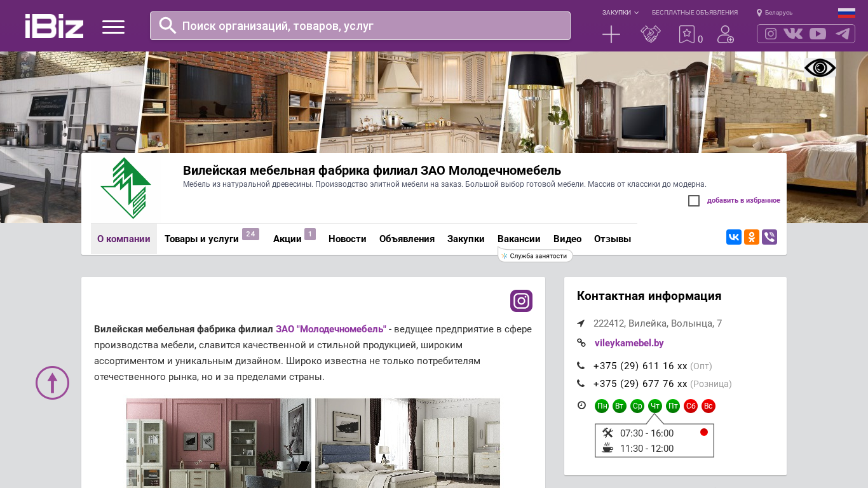Screen dimensions: 868x488
Task: Click the search magnifier icon
Action: (x=167, y=25)
